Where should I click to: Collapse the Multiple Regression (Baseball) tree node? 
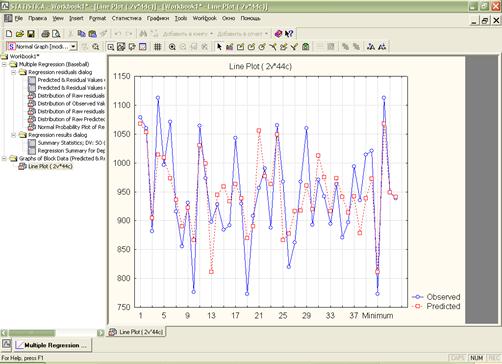[x=4, y=64]
